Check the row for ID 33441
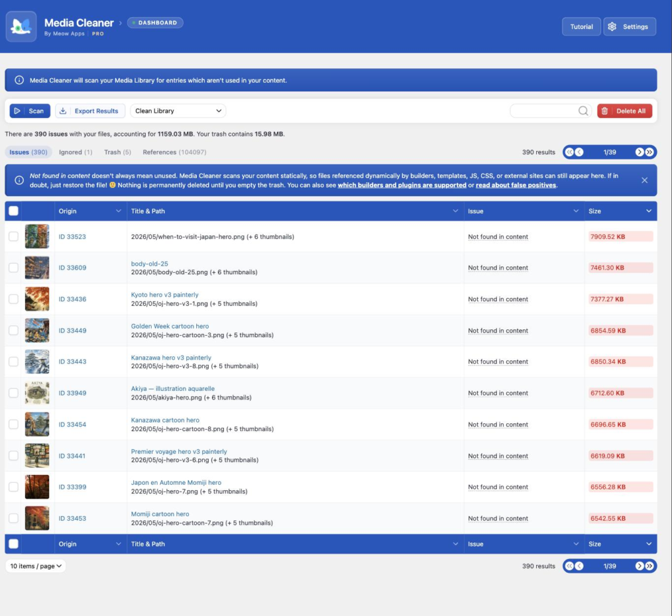The width and height of the screenshot is (672, 616). point(14,455)
